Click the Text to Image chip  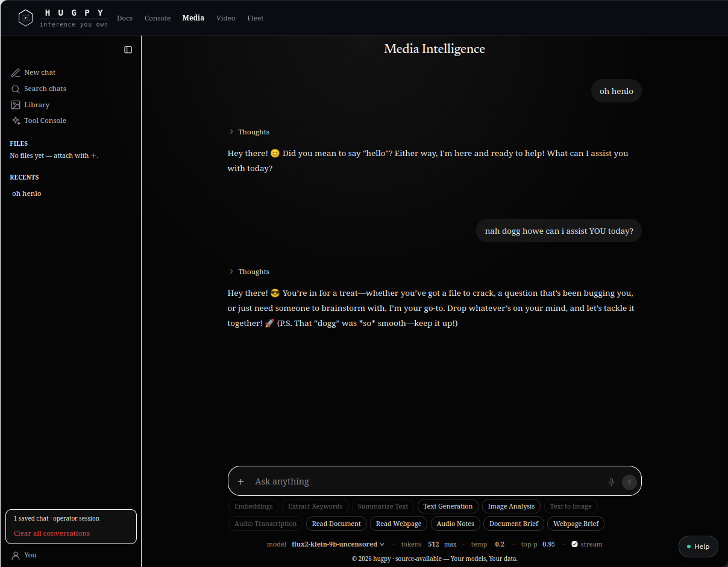[x=571, y=506]
